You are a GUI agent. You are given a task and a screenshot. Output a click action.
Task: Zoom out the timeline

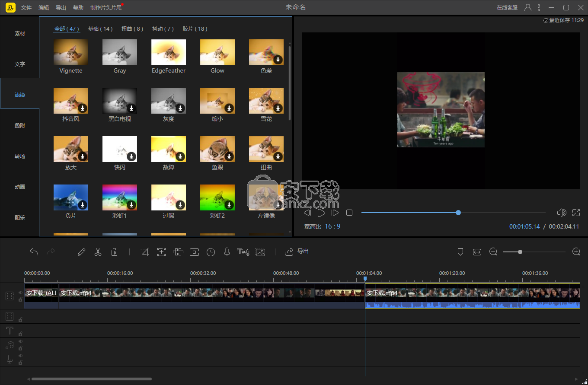493,251
